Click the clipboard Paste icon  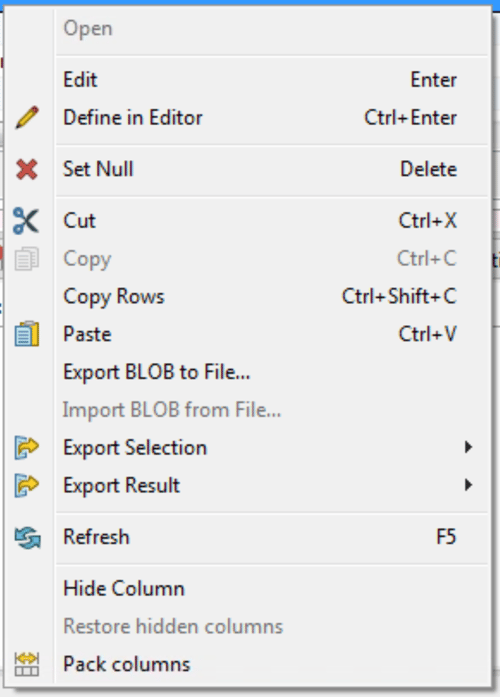point(27,334)
